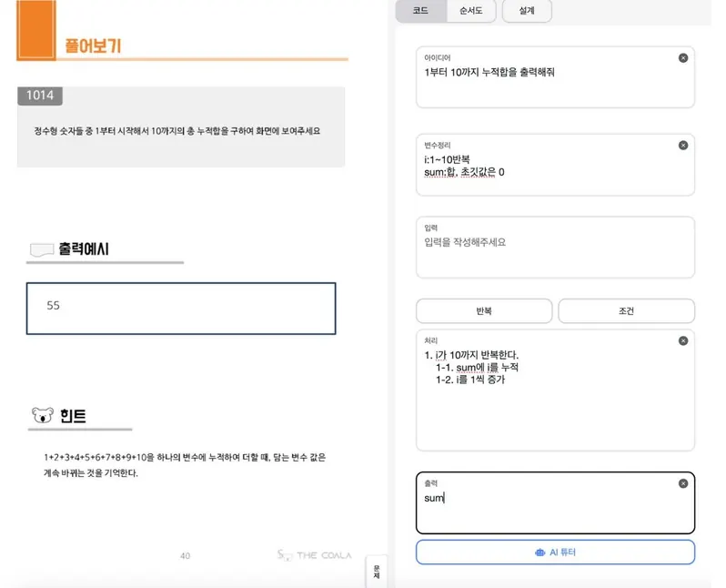Open the AI 튜터 helper

(x=555, y=553)
